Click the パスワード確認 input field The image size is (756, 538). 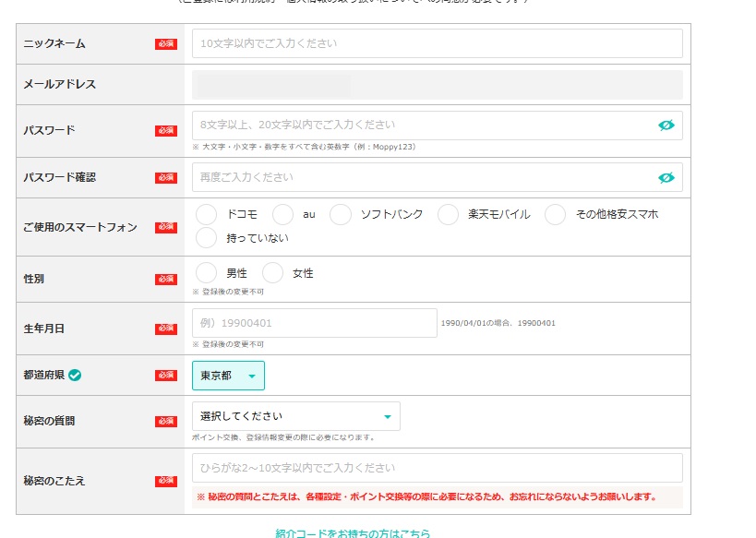423,177
